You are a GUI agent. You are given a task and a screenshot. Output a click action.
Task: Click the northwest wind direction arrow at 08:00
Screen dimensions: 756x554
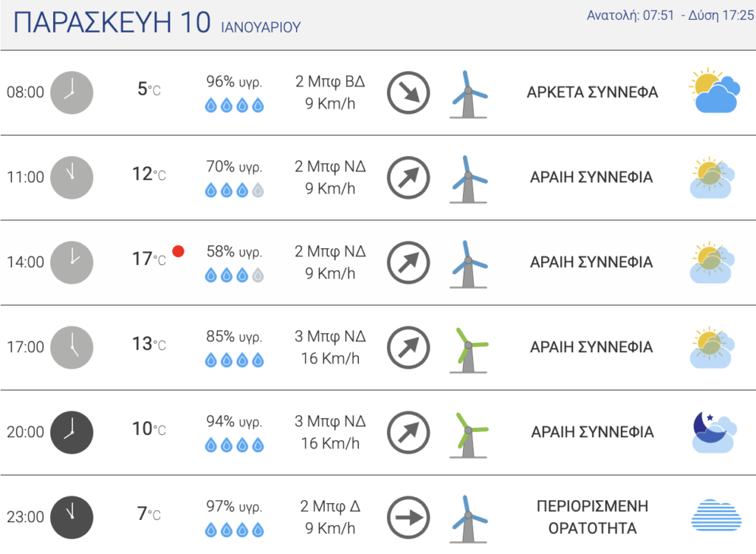408,92
